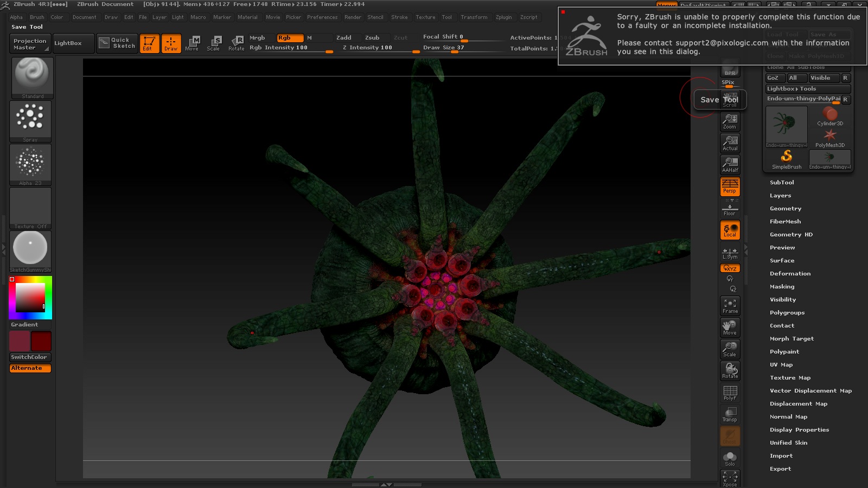Select the SimpleBrush tool
The image size is (868, 488).
pos(787,159)
